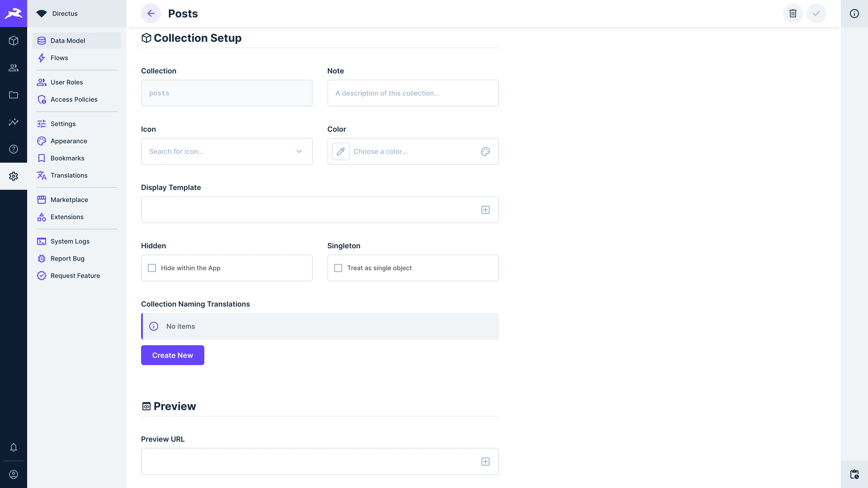The width and height of the screenshot is (868, 488).
Task: Click the back arrow next to Posts
Action: 151,14
